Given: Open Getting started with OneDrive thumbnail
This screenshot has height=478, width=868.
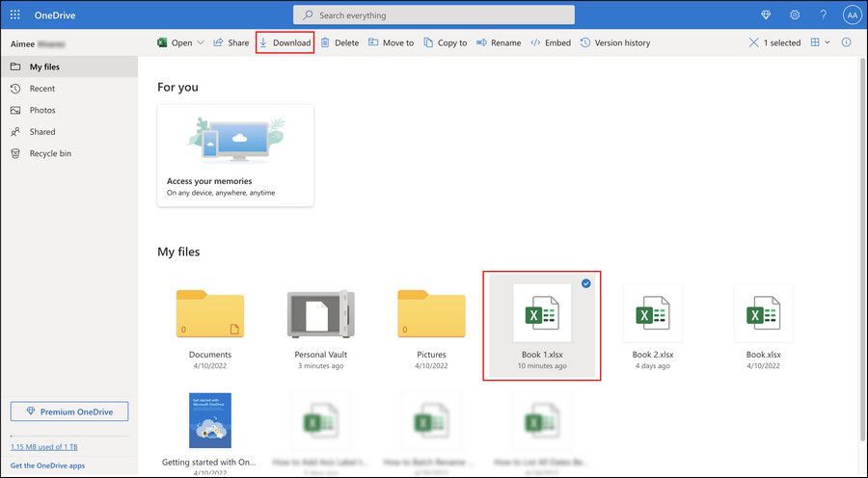Looking at the screenshot, I should click(x=210, y=420).
